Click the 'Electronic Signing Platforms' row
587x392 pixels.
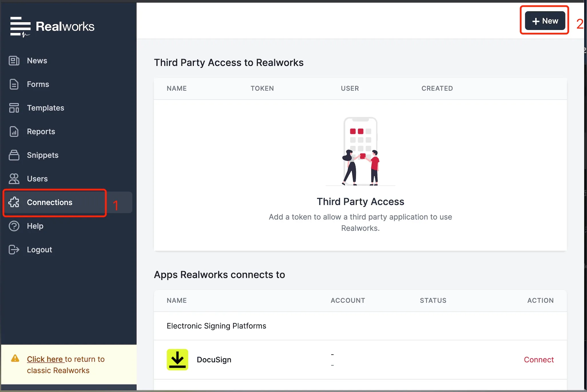pyautogui.click(x=360, y=326)
